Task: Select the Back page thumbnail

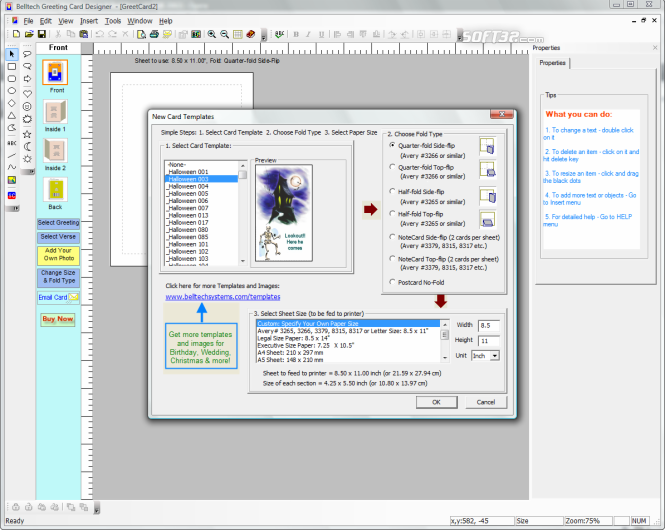Action: 55,190
